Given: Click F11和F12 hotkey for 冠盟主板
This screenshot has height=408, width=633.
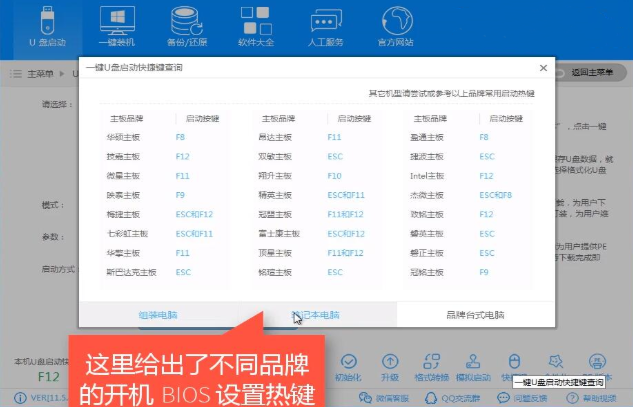Looking at the screenshot, I should tap(345, 214).
